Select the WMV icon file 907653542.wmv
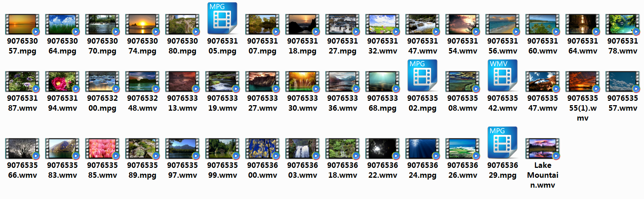Screen dimensions: 644x199 pos(503,75)
